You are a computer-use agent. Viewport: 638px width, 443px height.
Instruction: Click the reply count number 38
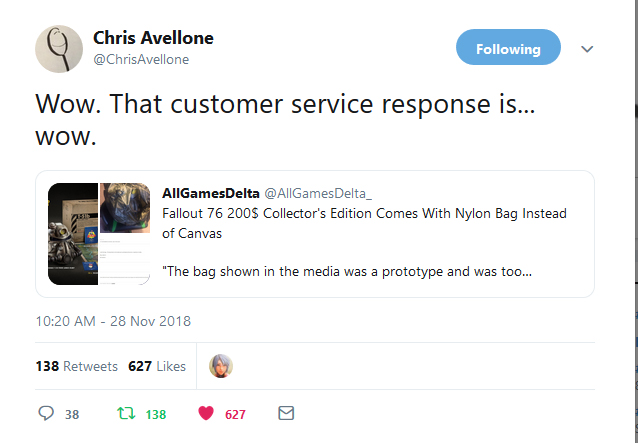(x=72, y=414)
